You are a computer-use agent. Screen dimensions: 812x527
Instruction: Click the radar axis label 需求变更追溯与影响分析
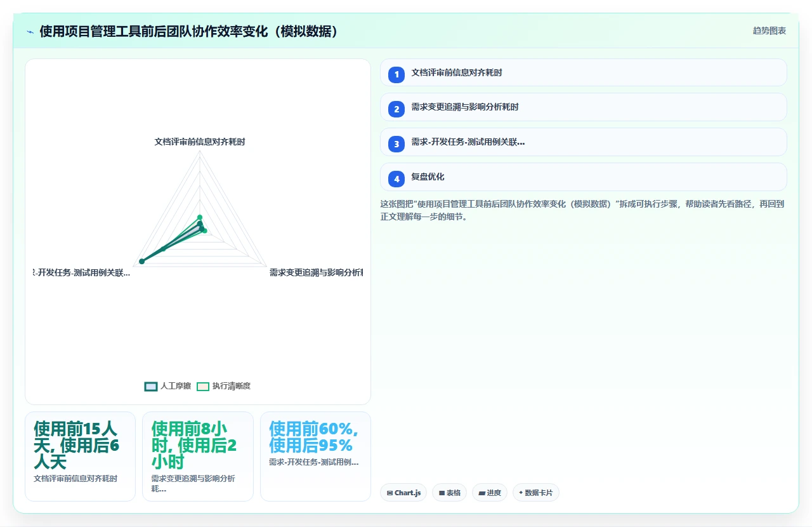pos(315,272)
